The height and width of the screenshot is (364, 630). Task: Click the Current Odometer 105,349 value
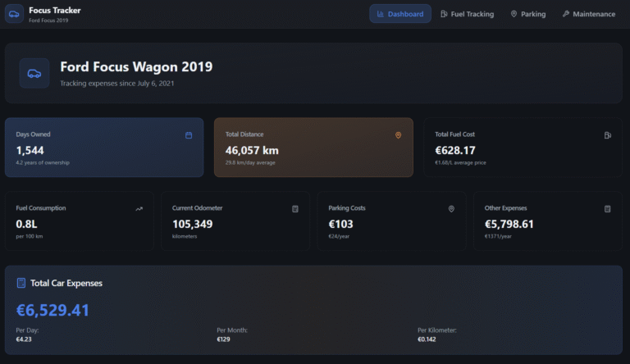click(192, 224)
